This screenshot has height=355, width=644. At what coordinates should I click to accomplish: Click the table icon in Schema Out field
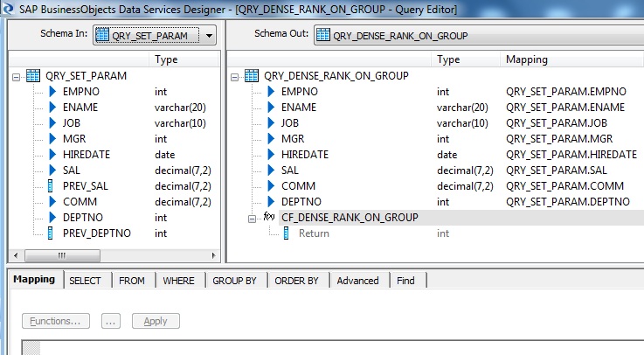click(322, 35)
